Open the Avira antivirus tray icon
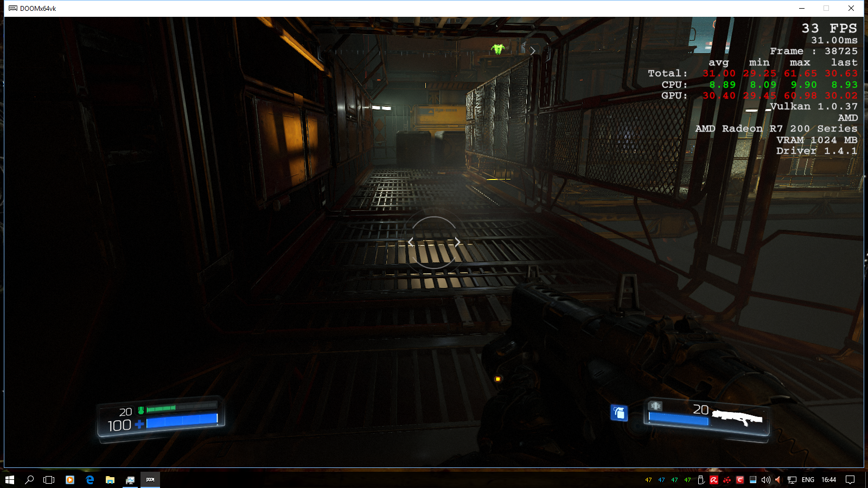This screenshot has width=868, height=488. tap(714, 480)
